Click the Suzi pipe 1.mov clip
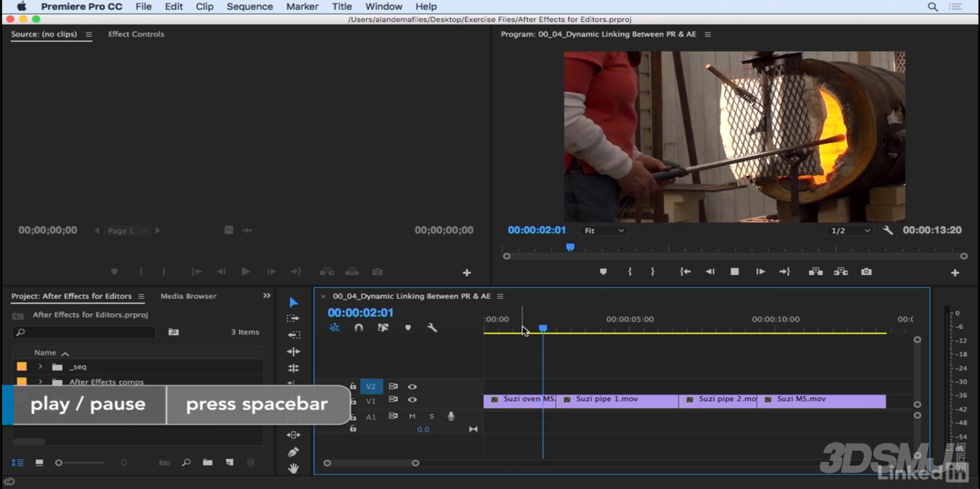The height and width of the screenshot is (489, 980). click(617, 401)
